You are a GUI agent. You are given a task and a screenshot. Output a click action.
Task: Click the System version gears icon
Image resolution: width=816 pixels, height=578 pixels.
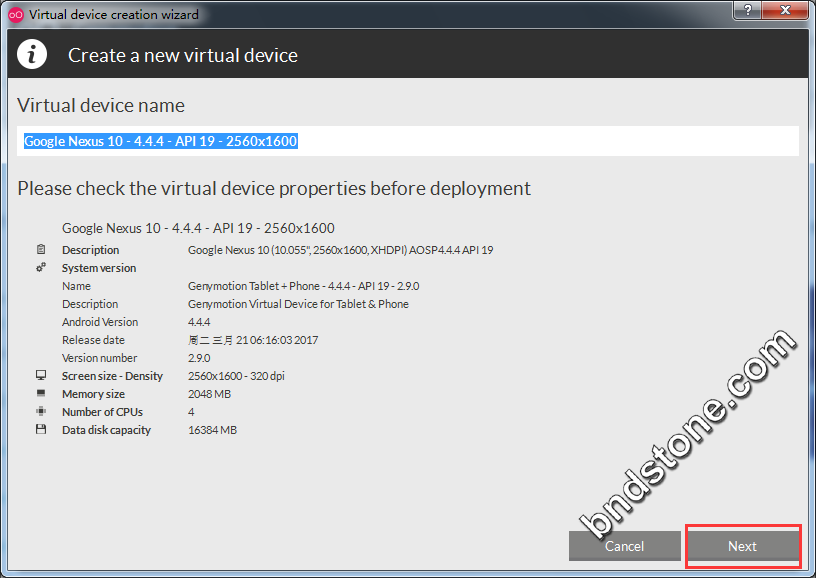(41, 268)
